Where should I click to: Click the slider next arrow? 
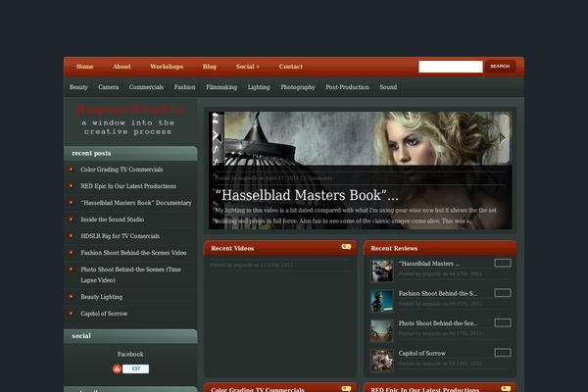(503, 138)
